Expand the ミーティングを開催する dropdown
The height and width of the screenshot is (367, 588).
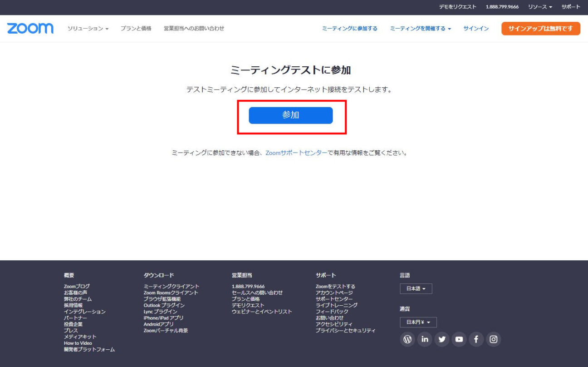421,29
